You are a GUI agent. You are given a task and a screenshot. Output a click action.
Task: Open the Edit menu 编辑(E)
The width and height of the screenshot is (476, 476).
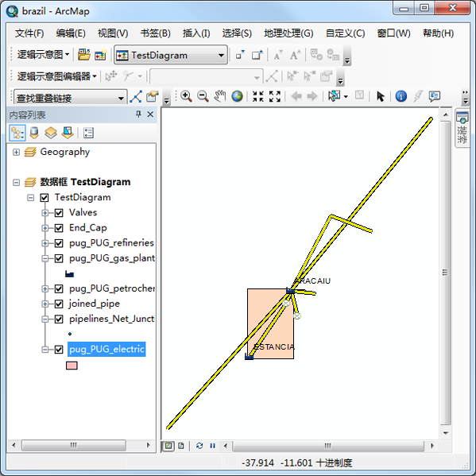pyautogui.click(x=71, y=33)
